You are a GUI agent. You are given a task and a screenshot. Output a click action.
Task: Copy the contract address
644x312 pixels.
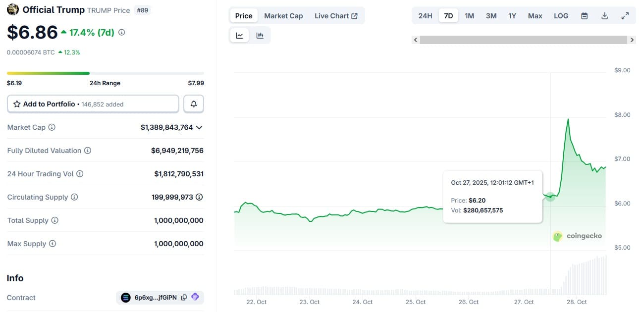click(184, 298)
